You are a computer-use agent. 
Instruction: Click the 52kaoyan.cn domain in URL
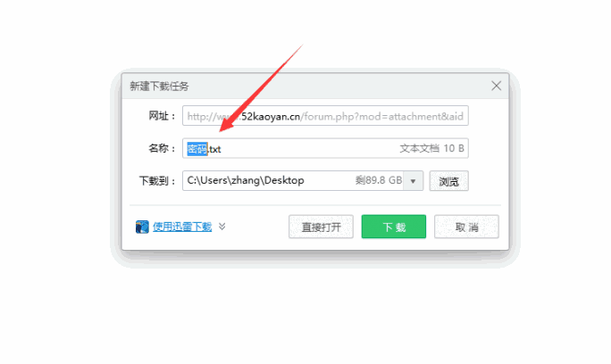click(x=271, y=116)
